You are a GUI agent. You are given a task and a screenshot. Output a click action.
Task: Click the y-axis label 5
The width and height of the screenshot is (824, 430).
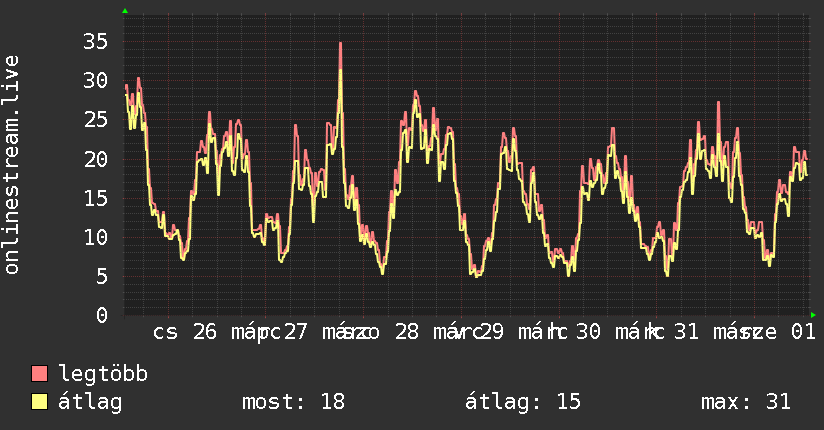click(x=102, y=277)
